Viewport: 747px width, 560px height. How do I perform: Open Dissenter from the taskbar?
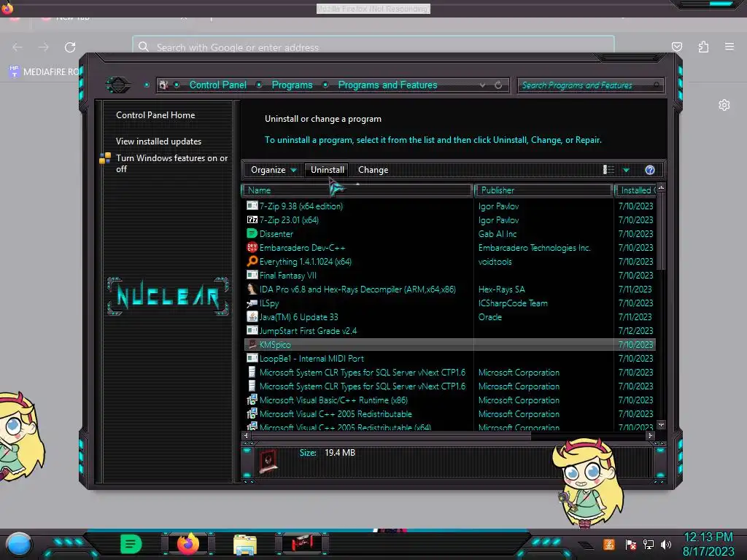tap(131, 544)
